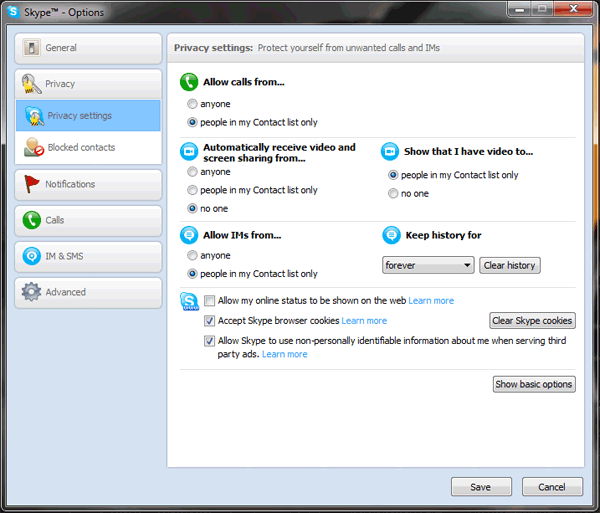Click the IM & SMS chat icon
This screenshot has height=513, width=600.
[x=32, y=257]
